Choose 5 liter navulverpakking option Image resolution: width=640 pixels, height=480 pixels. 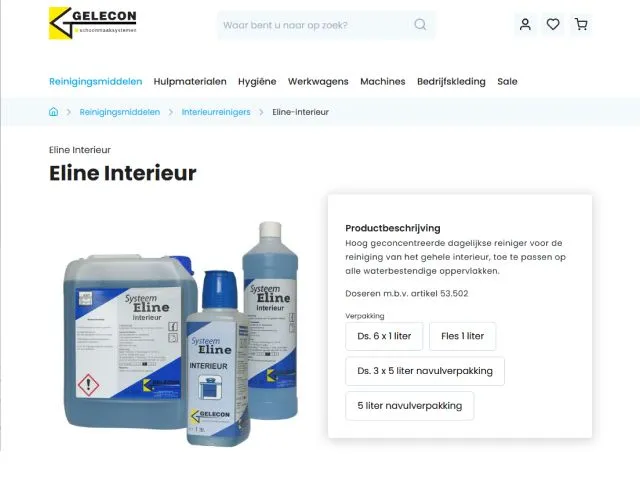[410, 406]
